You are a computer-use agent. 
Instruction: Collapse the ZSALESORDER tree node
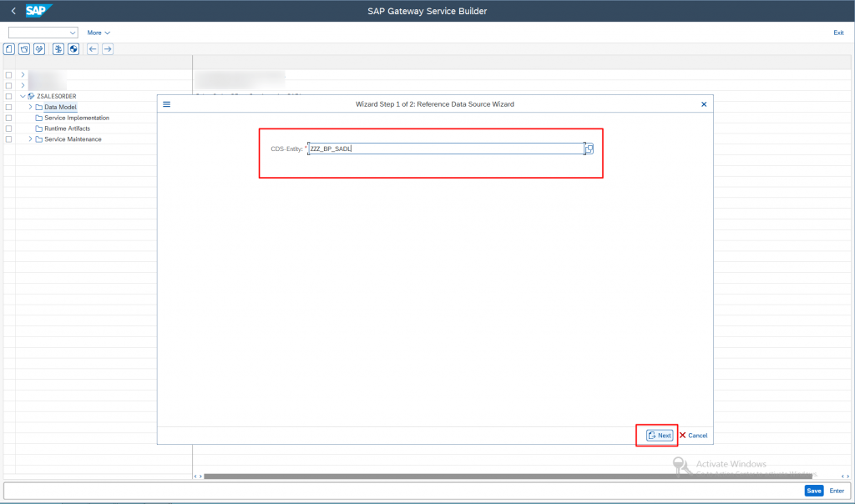click(x=22, y=96)
